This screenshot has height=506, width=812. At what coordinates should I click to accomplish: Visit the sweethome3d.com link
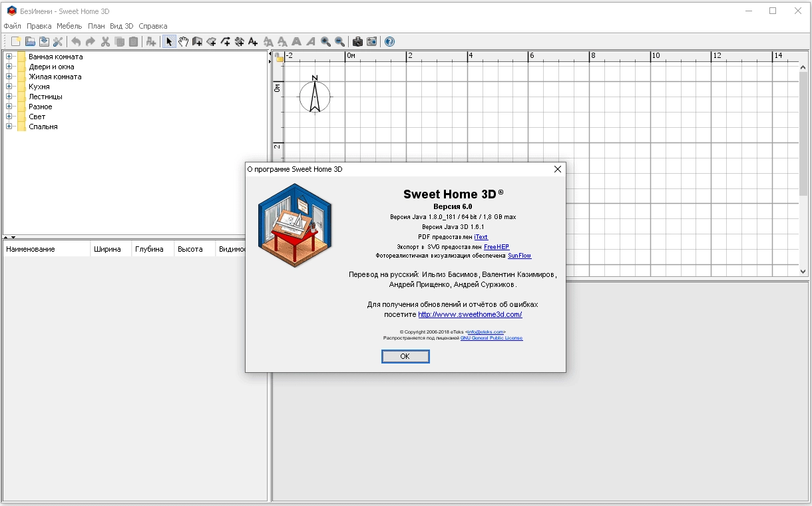click(x=470, y=314)
